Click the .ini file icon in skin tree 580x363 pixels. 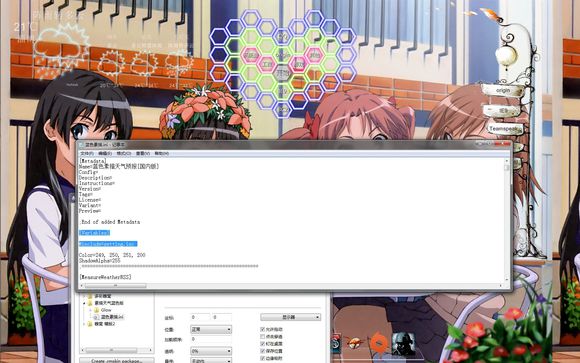coord(97,317)
